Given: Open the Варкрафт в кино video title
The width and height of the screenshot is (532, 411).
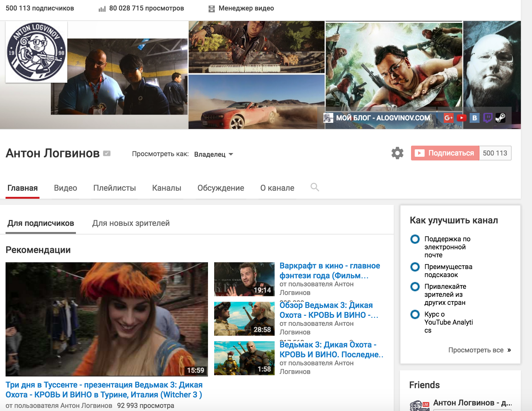Looking at the screenshot, I should (330, 271).
